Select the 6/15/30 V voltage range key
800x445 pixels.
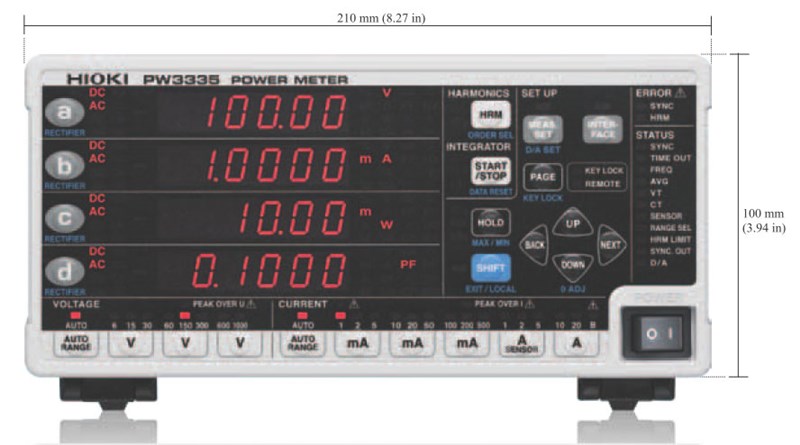click(x=129, y=342)
